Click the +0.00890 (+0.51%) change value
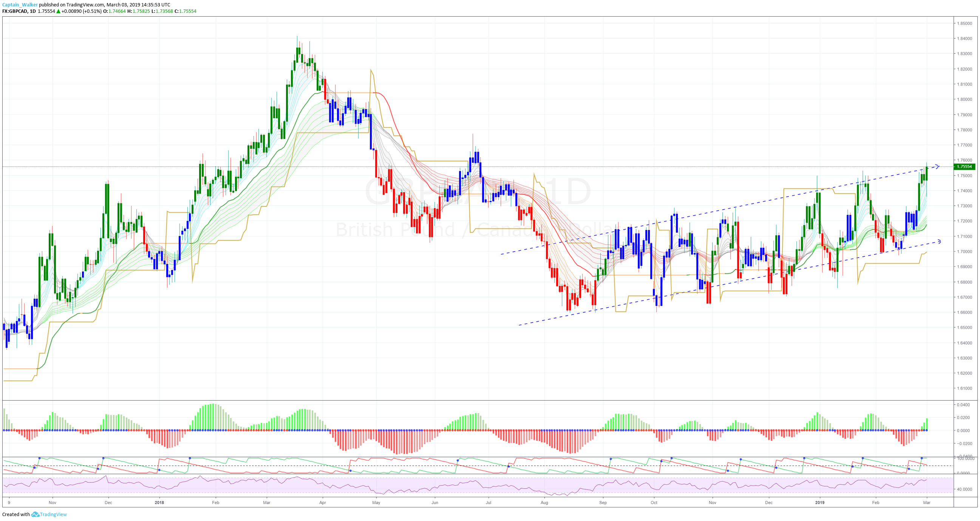Image resolution: width=980 pixels, height=521 pixels. click(x=81, y=11)
